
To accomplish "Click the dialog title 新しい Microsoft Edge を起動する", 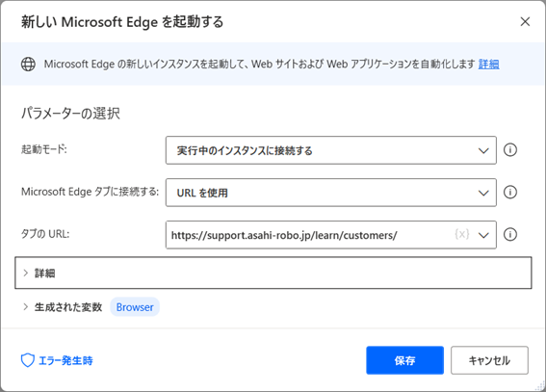I will coord(122,22).
